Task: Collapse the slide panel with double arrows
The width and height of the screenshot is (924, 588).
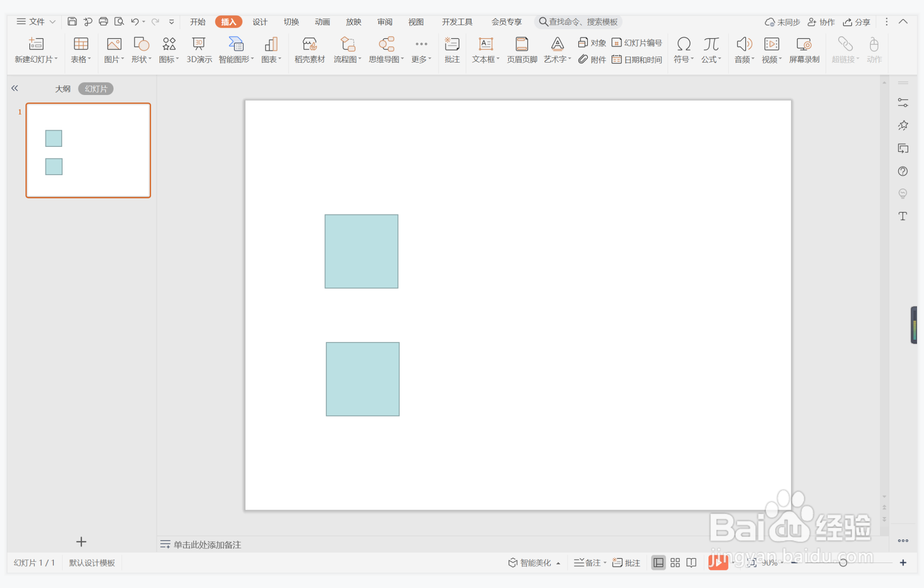Action: pyautogui.click(x=15, y=88)
